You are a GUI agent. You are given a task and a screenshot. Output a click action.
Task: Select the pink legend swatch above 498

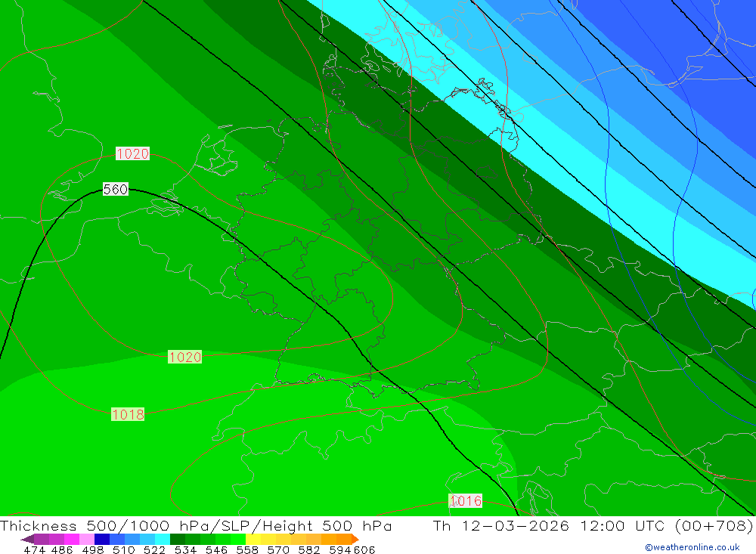point(87,539)
